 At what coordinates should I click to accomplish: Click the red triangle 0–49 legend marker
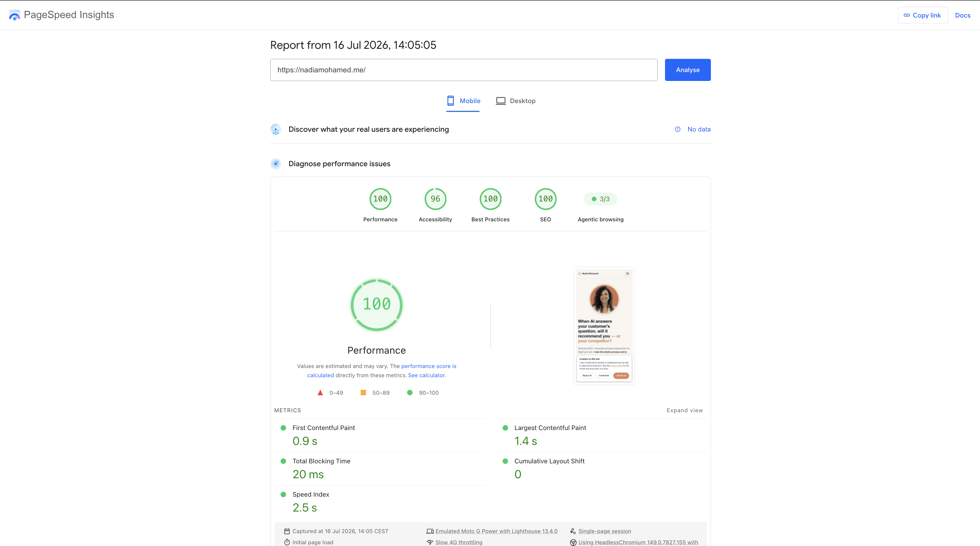tap(320, 392)
